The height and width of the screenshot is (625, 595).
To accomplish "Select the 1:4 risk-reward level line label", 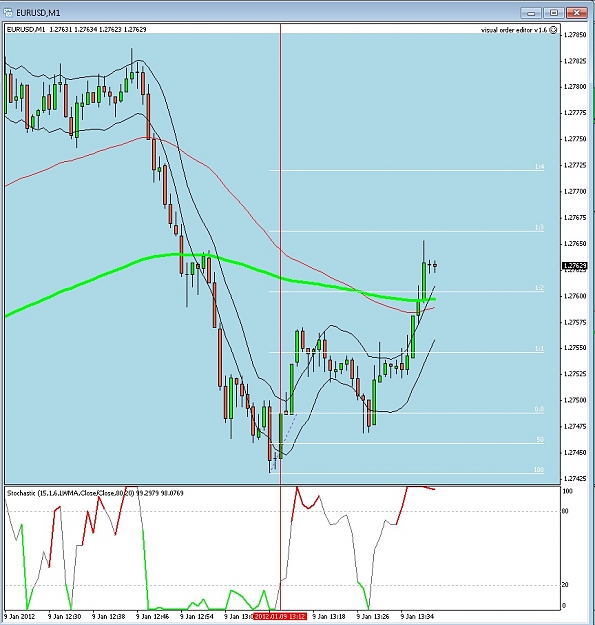I will [x=539, y=167].
